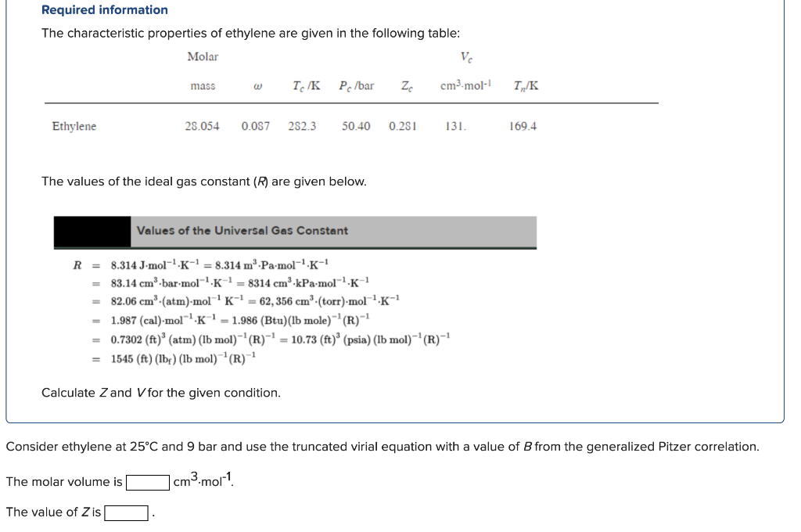This screenshot has height=532, width=801.
Task: Click the molar volume answer input field
Action: [x=145, y=482]
